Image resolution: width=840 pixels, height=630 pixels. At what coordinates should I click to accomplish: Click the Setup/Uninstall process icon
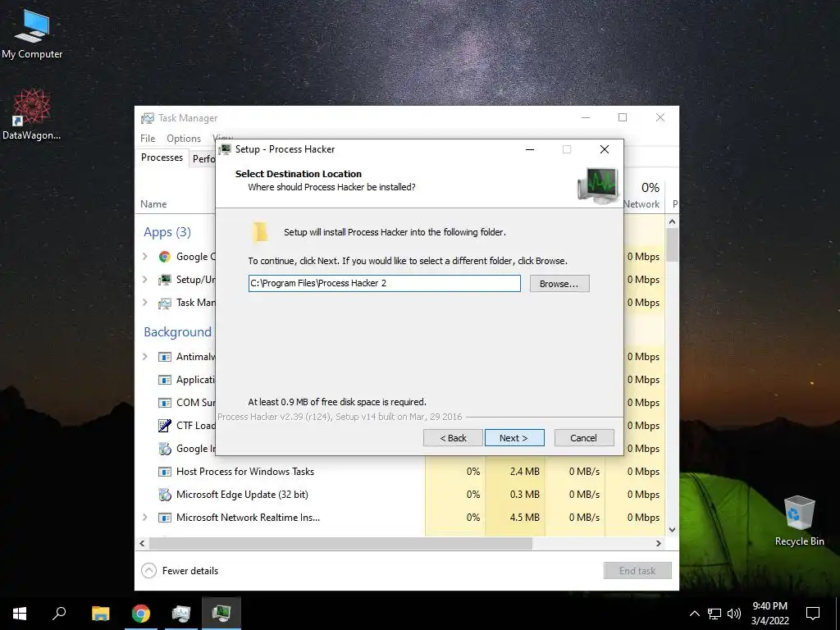pos(164,280)
